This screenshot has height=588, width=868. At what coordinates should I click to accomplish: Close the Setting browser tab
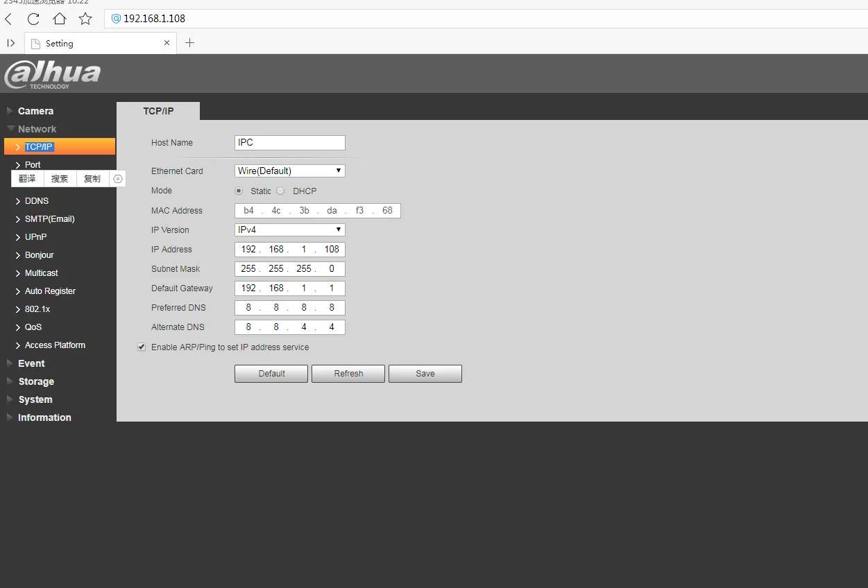coord(167,43)
